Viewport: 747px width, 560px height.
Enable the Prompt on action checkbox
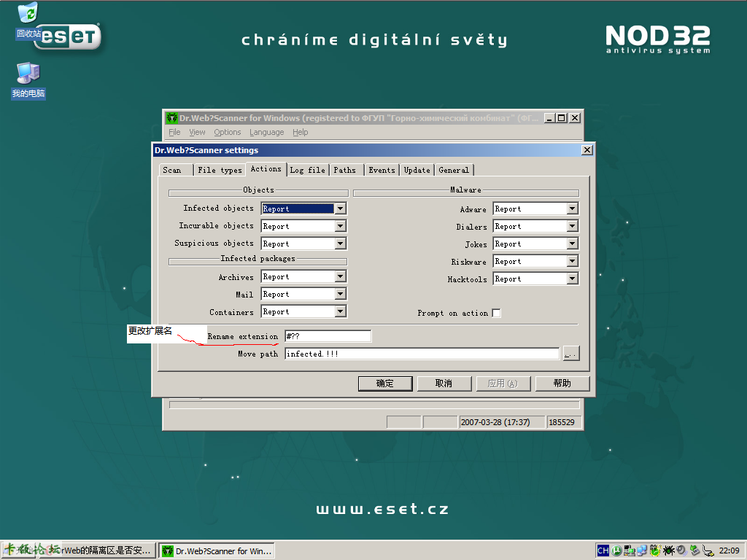pos(496,313)
